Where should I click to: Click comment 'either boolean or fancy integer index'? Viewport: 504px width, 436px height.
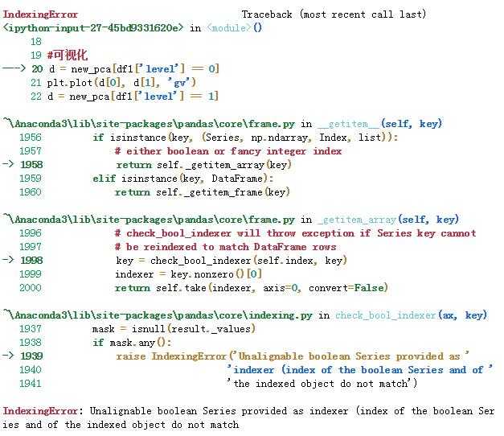[228, 151]
